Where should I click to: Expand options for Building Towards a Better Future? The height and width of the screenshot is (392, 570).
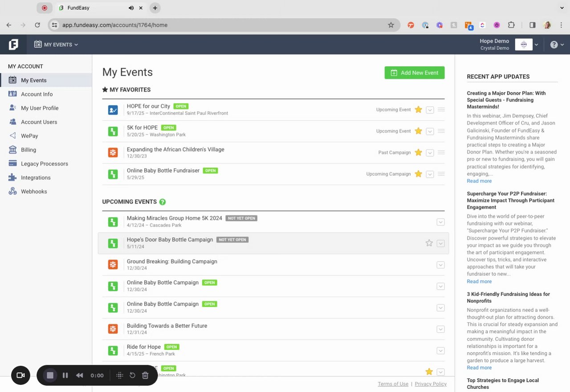pos(440,329)
